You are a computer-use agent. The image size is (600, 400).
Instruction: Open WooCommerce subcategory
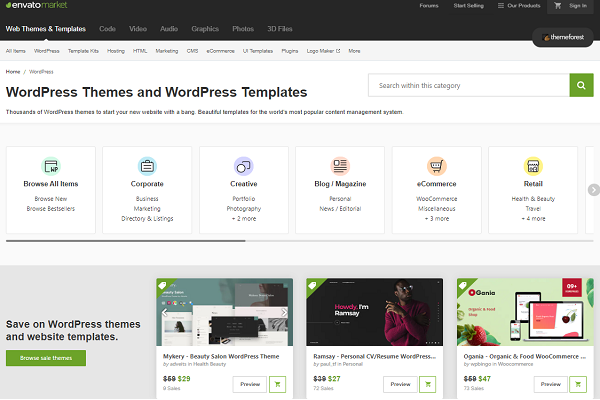click(x=437, y=199)
